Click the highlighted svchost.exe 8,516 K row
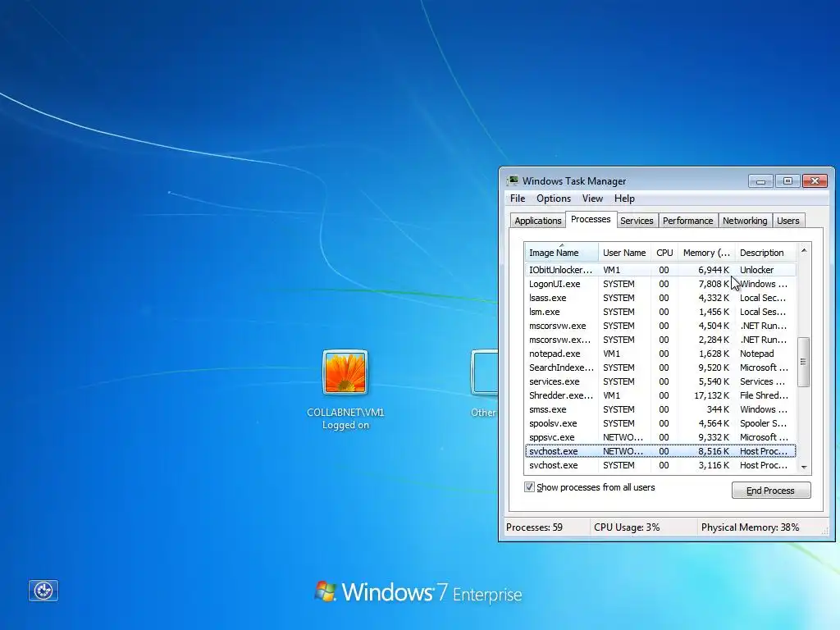 coord(660,451)
